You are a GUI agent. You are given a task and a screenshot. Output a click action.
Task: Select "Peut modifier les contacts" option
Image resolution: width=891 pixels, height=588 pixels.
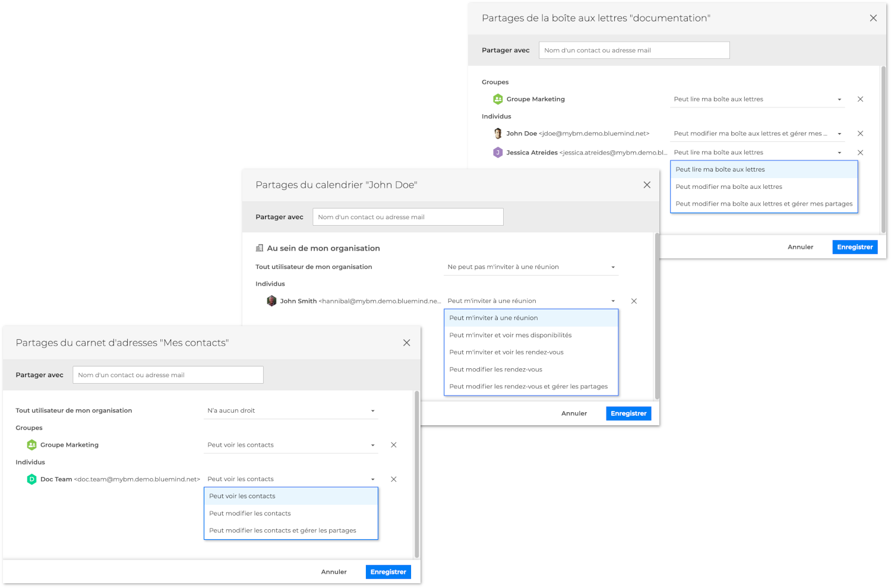(x=250, y=513)
